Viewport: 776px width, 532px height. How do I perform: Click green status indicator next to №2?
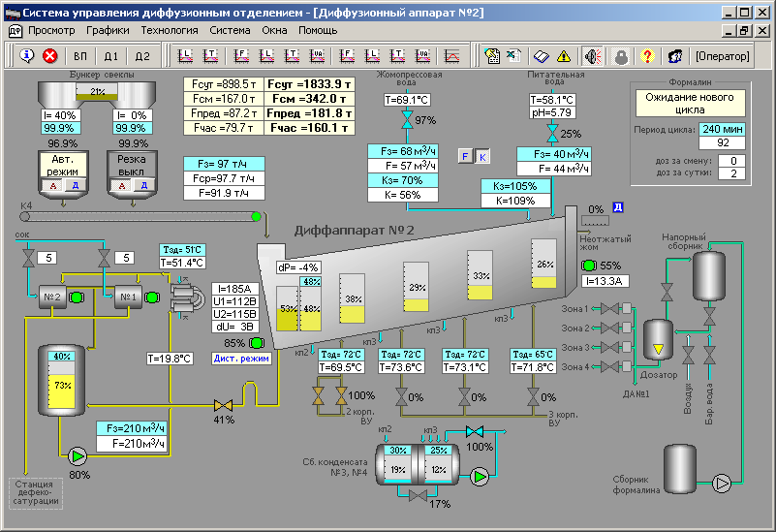coord(77,297)
